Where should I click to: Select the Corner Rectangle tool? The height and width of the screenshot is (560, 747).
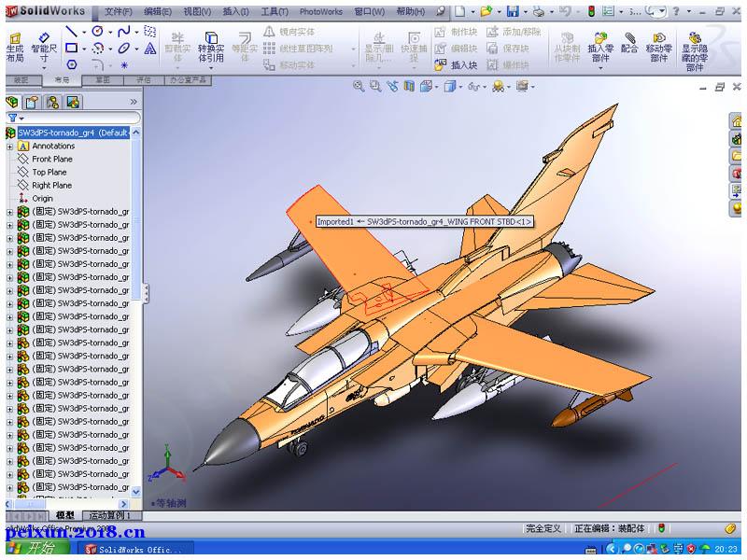tap(72, 49)
